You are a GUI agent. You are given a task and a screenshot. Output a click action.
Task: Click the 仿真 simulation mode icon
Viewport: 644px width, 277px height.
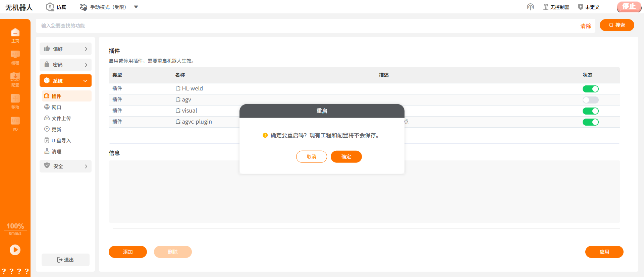pyautogui.click(x=50, y=7)
